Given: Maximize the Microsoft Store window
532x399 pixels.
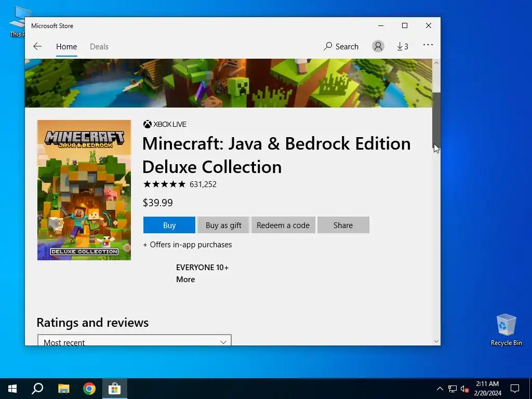Looking at the screenshot, I should tap(404, 26).
